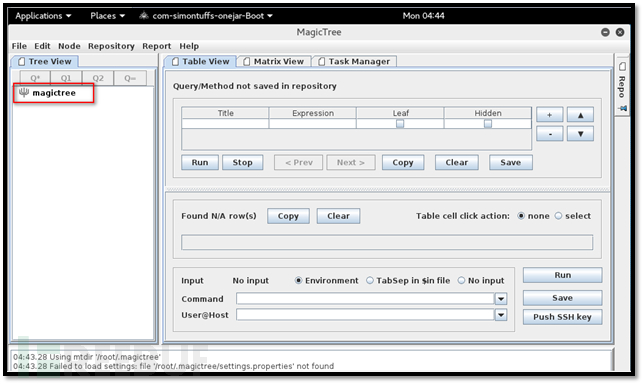Click the query Run button
This screenshot has width=644, height=385.
click(x=200, y=162)
